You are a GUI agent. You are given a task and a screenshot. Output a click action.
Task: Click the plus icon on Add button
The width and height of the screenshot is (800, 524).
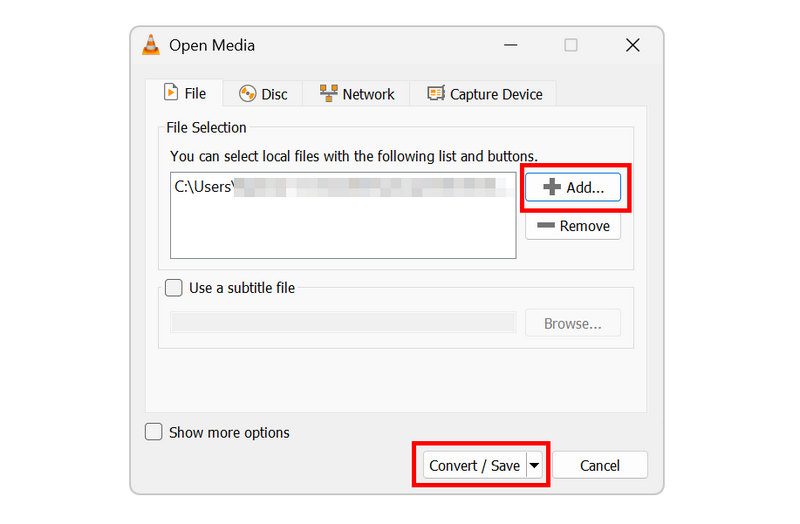[552, 187]
